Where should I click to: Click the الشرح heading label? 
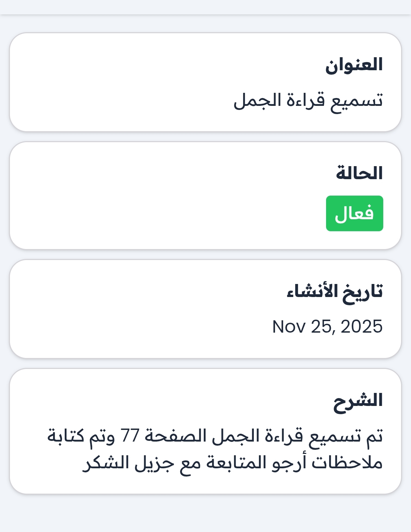(358, 400)
